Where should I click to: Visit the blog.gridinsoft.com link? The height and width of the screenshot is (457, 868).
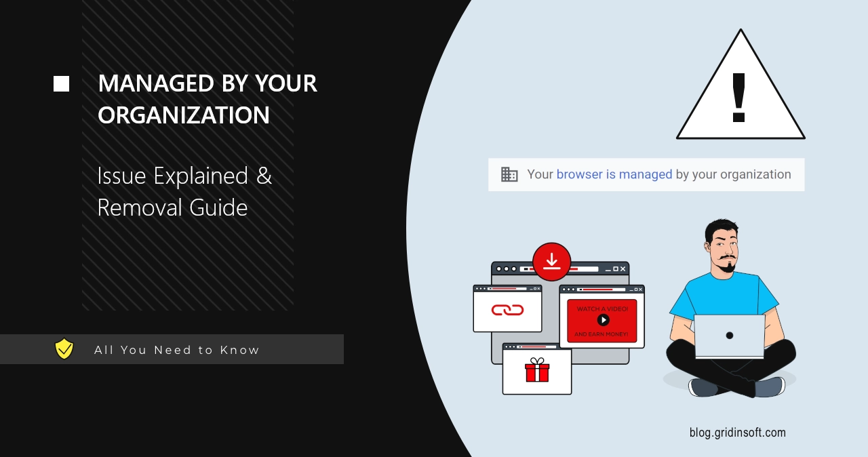pos(737,432)
